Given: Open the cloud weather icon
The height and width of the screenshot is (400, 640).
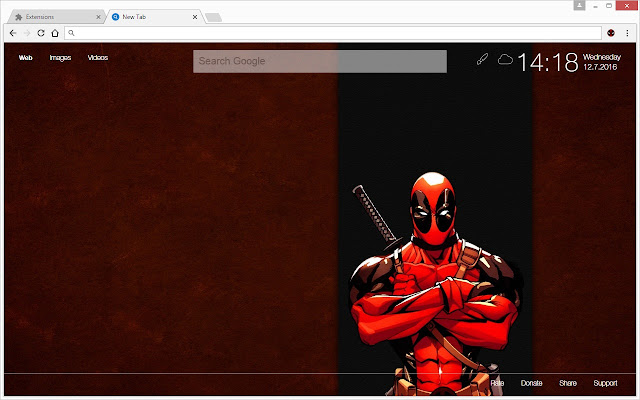Looking at the screenshot, I should pos(505,60).
